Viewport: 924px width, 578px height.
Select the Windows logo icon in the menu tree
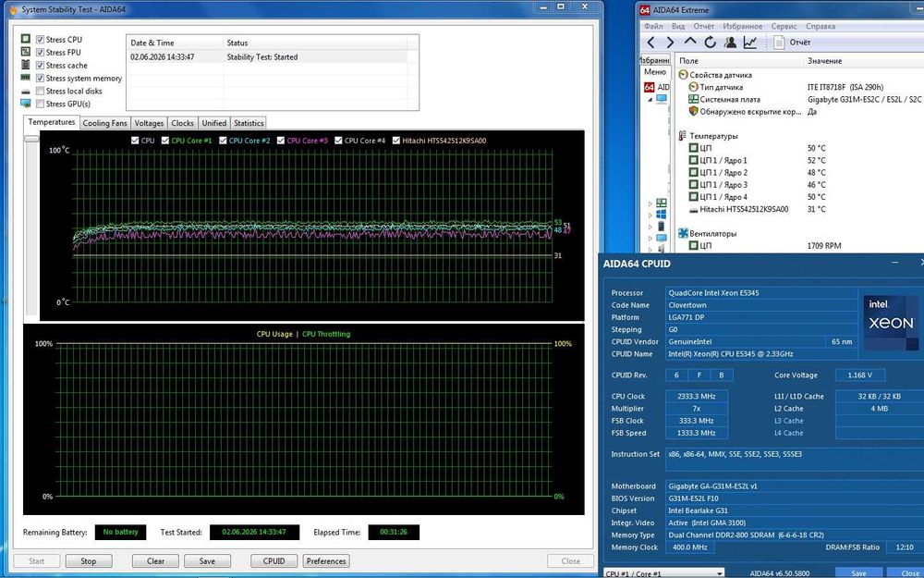[x=662, y=215]
